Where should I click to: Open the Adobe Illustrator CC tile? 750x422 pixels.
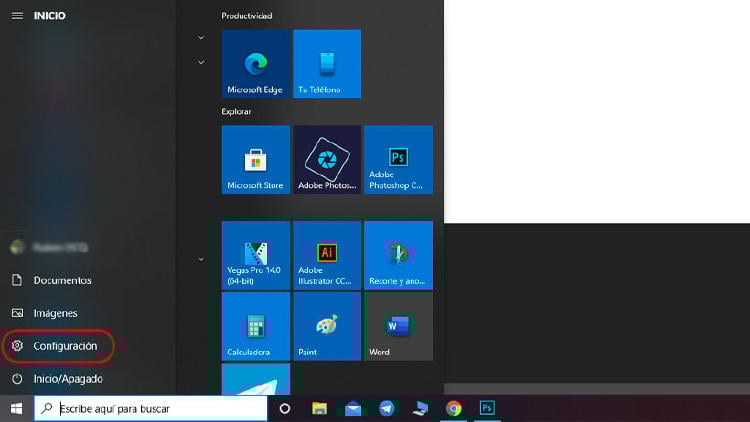click(327, 255)
